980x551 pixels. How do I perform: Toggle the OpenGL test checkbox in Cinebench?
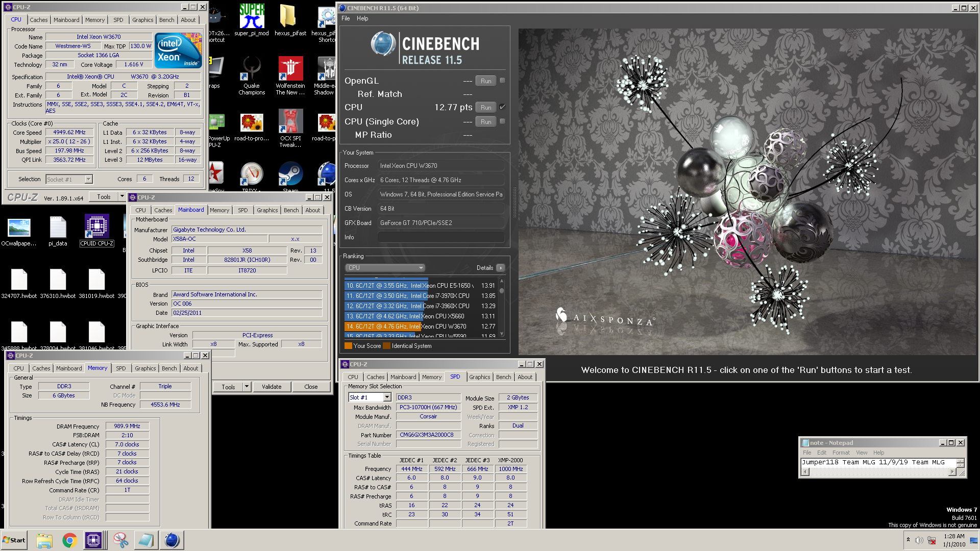click(502, 81)
